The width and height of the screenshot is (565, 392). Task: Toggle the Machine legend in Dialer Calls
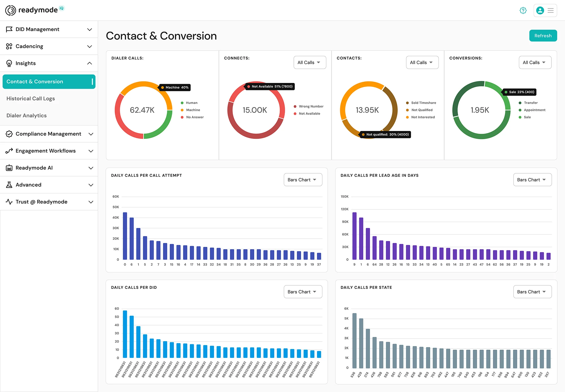click(193, 110)
